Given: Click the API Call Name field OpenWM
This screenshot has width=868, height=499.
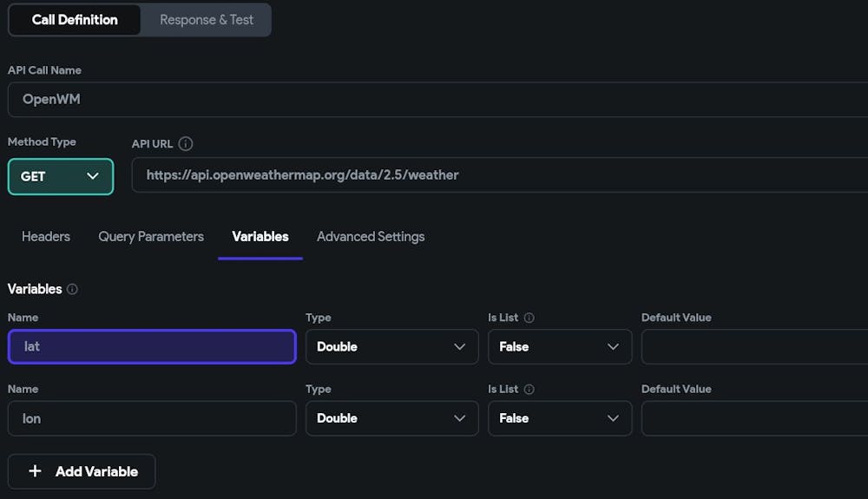Looking at the screenshot, I should (x=434, y=99).
